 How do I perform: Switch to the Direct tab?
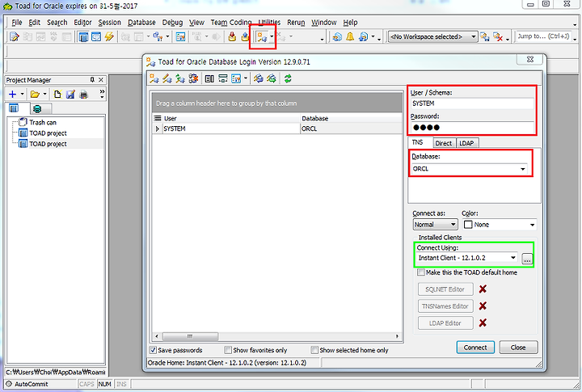tap(444, 143)
